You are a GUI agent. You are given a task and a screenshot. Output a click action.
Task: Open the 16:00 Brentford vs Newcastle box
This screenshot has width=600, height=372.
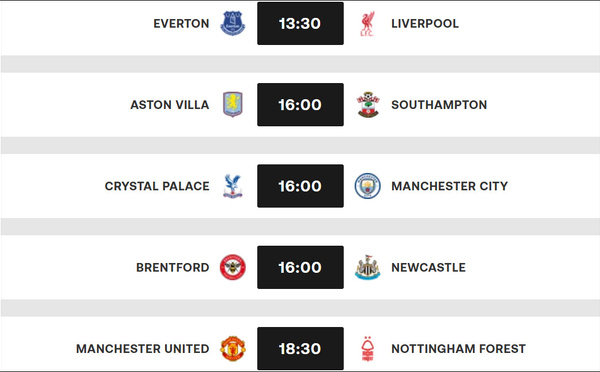300,267
